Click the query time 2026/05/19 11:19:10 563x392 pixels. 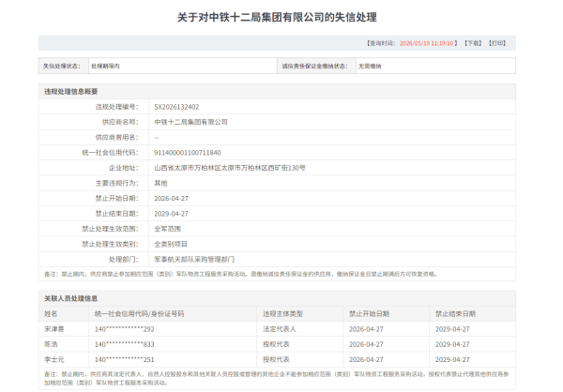426,43
